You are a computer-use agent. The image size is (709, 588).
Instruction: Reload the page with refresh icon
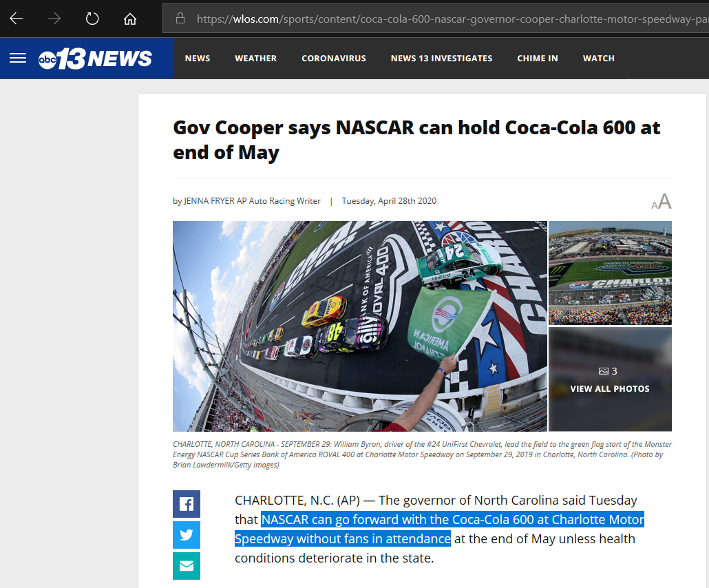pyautogui.click(x=92, y=19)
